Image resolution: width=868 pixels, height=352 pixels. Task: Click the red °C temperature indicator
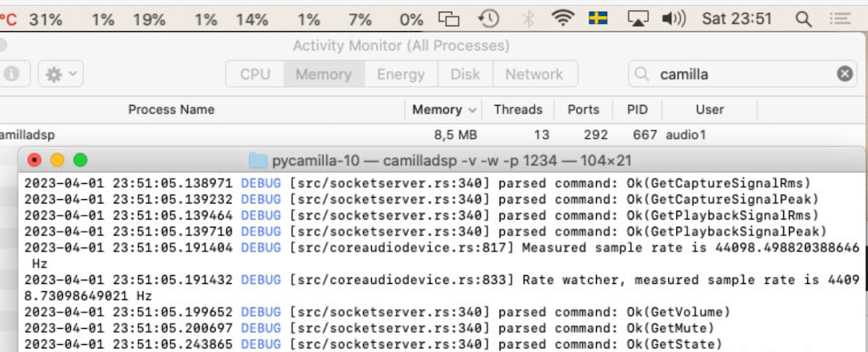click(9, 20)
